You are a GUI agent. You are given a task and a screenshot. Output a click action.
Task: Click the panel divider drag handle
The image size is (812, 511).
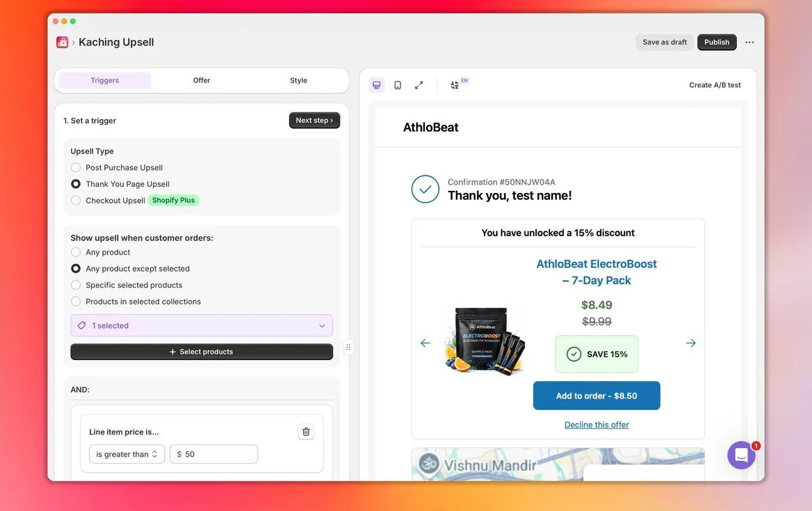tap(348, 347)
